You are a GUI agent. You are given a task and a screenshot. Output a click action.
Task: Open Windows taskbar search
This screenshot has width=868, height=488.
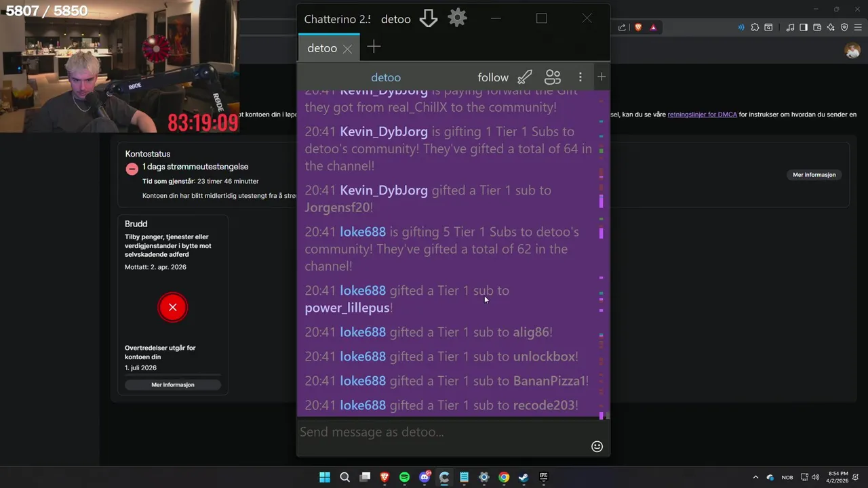[x=344, y=477]
